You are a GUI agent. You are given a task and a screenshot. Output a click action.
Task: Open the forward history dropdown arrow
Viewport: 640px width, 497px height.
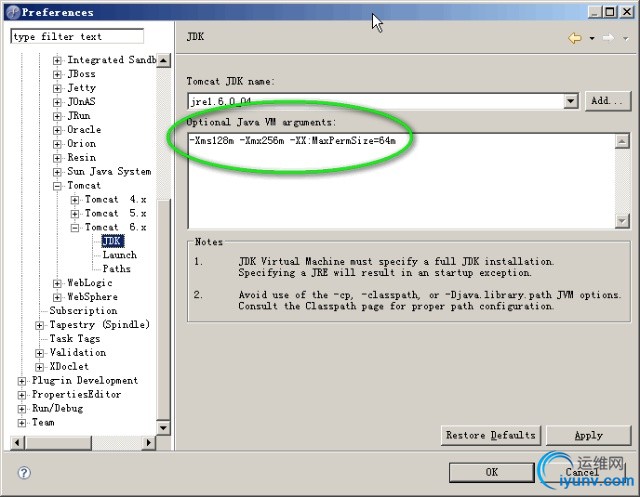(x=625, y=38)
